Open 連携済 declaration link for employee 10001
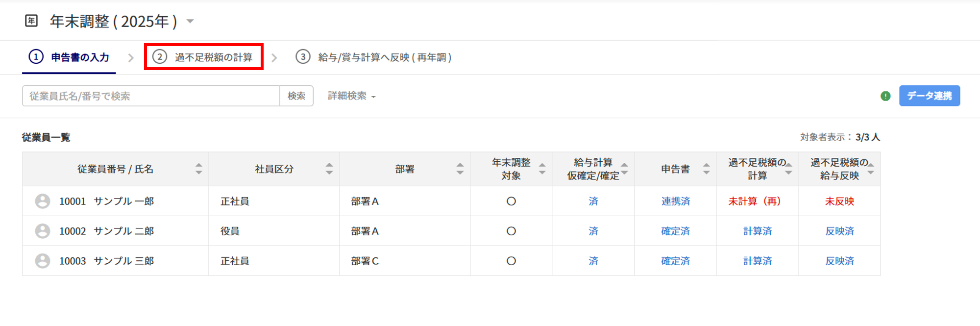Image resolution: width=980 pixels, height=326 pixels. (675, 201)
